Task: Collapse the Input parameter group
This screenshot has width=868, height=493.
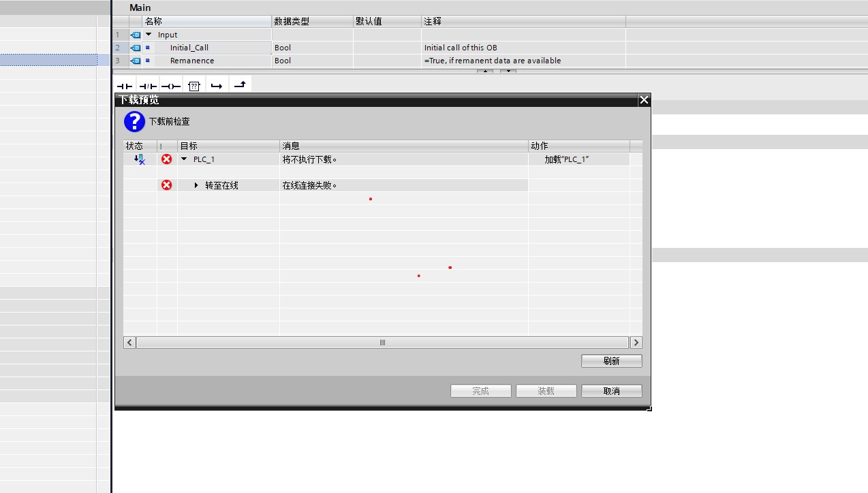Action: tap(149, 35)
